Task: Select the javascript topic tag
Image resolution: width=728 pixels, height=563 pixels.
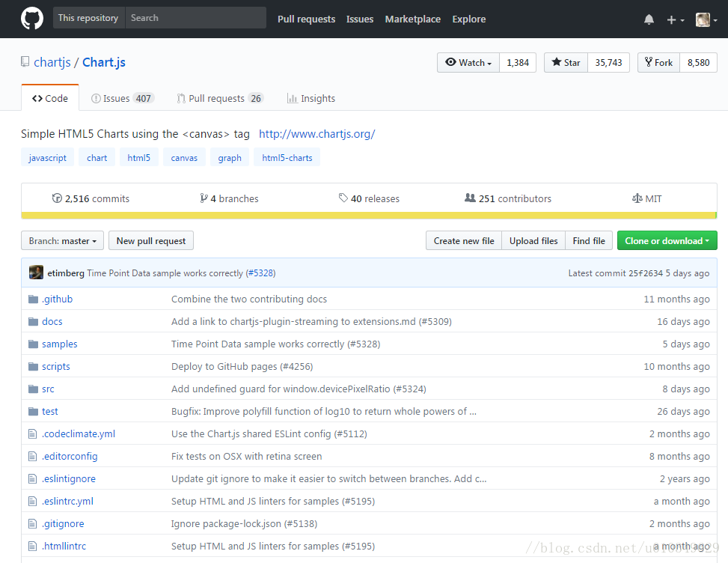Action: pyautogui.click(x=47, y=157)
